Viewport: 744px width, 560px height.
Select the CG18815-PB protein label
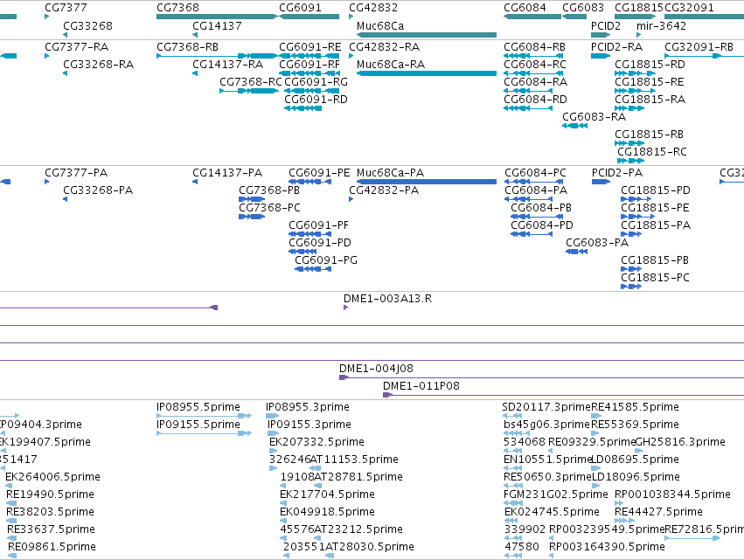[x=655, y=260]
